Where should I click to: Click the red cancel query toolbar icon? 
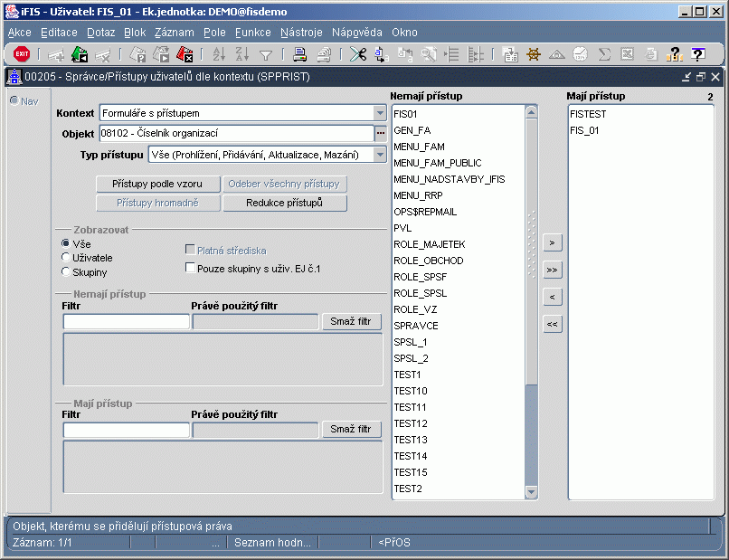(x=185, y=55)
